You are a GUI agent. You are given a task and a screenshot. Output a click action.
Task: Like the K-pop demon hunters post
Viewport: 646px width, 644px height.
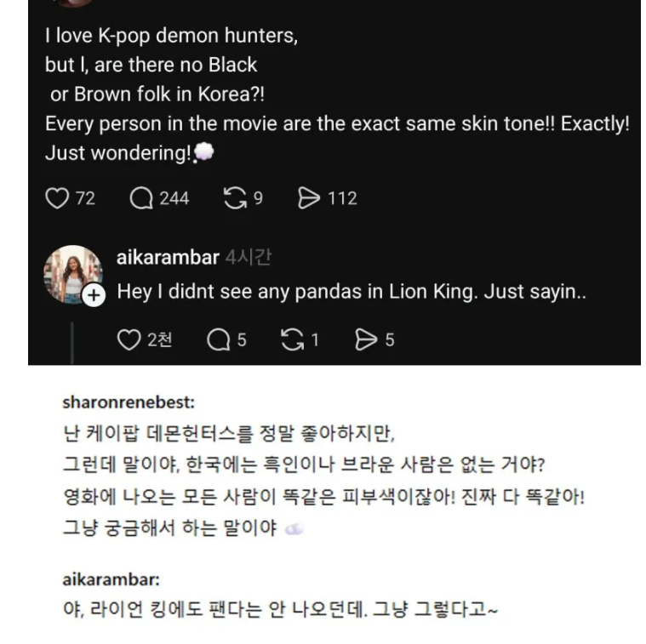click(56, 198)
